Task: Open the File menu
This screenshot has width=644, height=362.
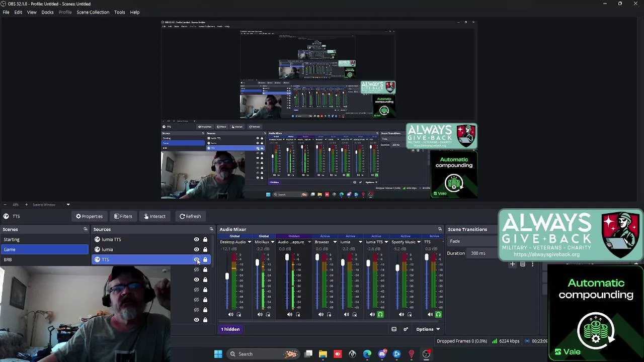Action: 6,12
